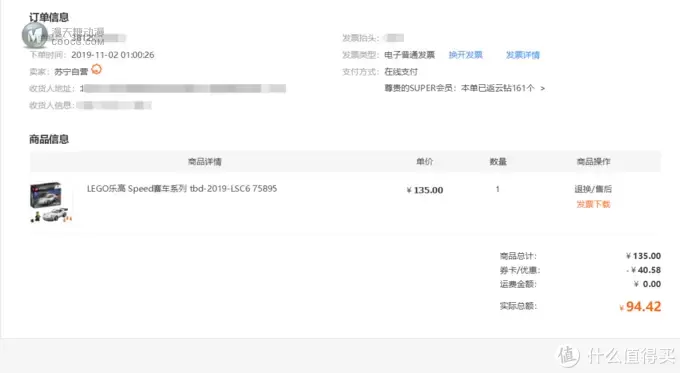Click the 商品操作 column header
The image size is (680, 373).
[593, 162]
